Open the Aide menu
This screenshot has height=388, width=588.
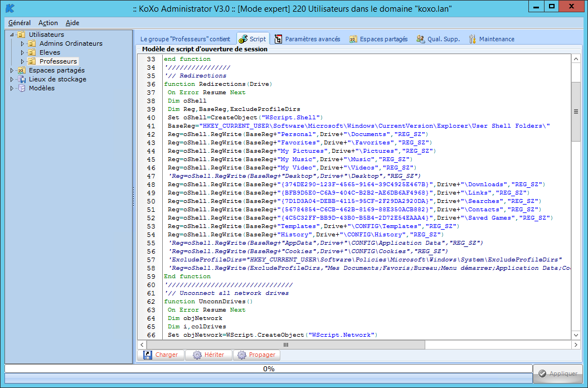72,23
